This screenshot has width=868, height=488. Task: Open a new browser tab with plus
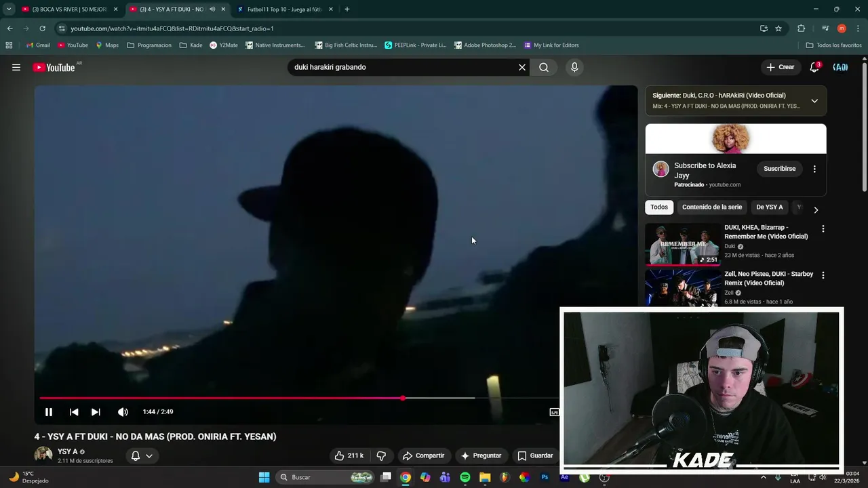click(x=347, y=9)
